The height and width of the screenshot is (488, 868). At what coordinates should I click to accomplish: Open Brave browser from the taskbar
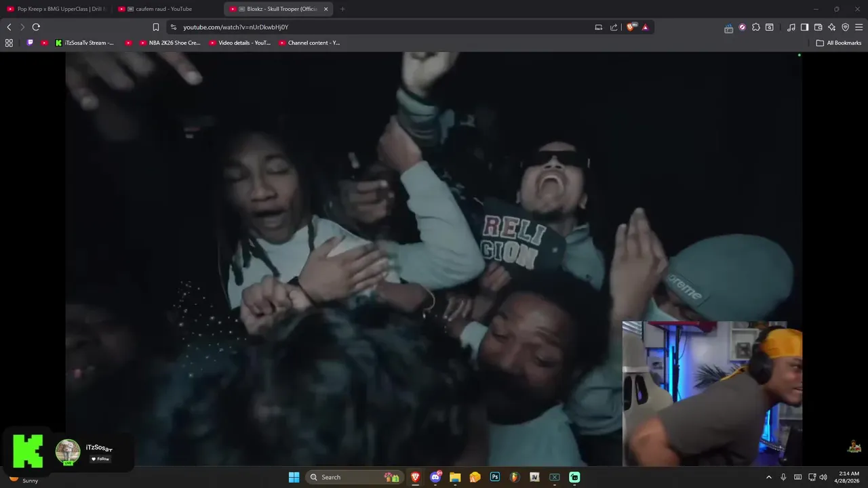[x=415, y=477]
